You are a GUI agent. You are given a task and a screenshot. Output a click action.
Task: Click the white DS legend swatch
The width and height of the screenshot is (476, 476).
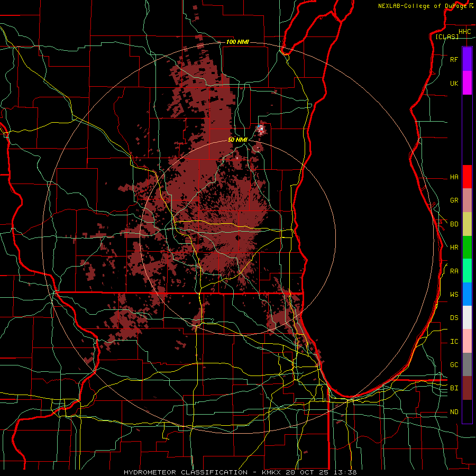click(x=467, y=317)
